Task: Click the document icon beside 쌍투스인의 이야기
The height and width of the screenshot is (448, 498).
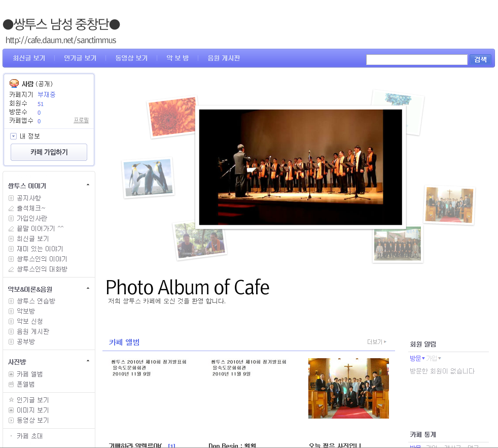Action: tap(11, 259)
